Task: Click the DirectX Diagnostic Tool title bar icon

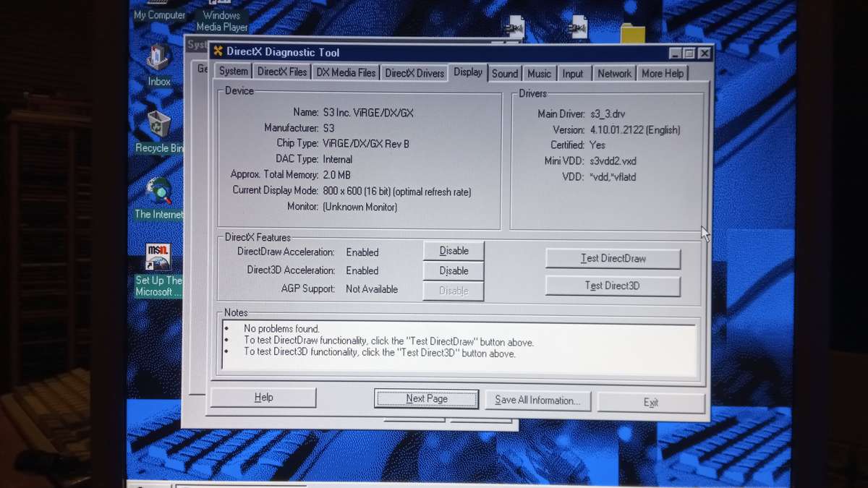Action: point(218,51)
